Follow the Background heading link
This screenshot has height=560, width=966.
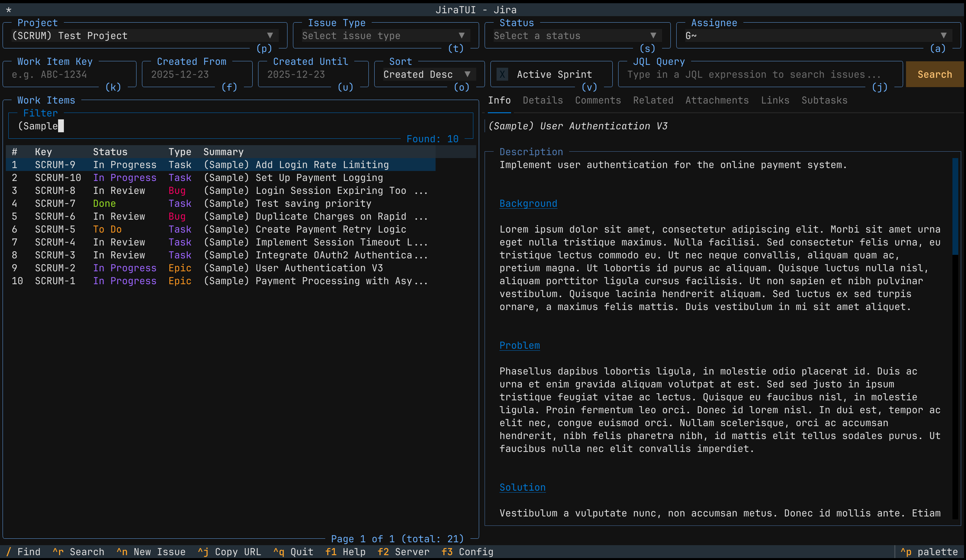(x=528, y=204)
